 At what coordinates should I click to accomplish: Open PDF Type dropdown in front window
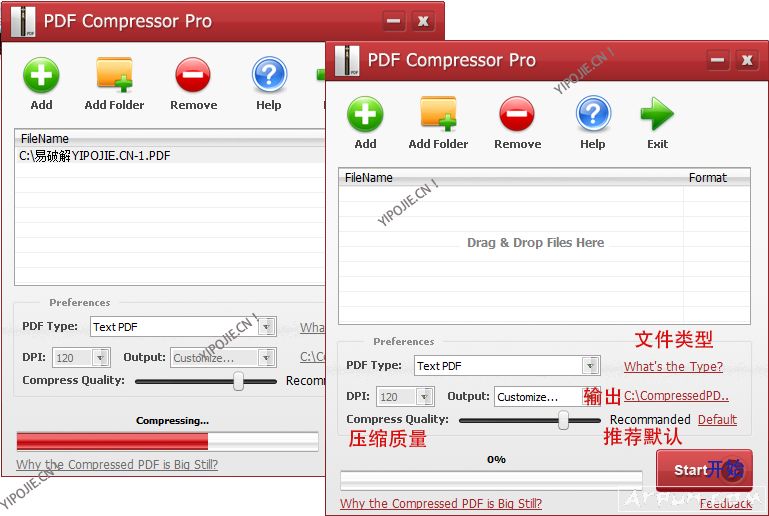tap(590, 365)
